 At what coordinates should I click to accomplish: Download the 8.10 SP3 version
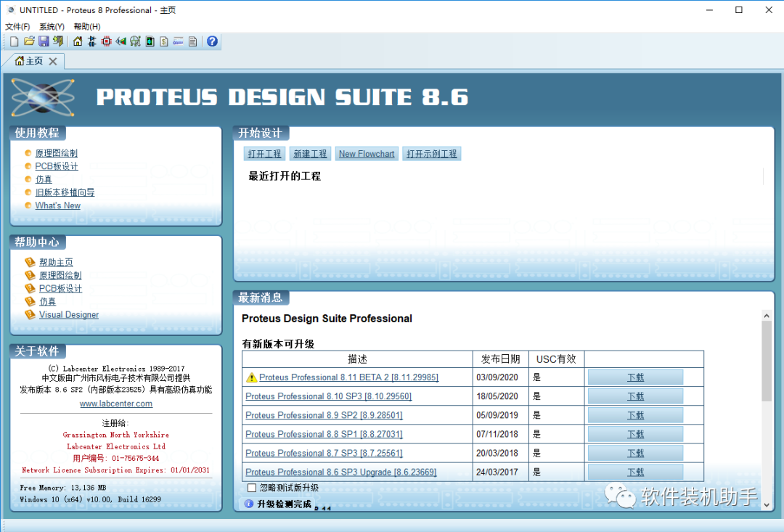[635, 396]
